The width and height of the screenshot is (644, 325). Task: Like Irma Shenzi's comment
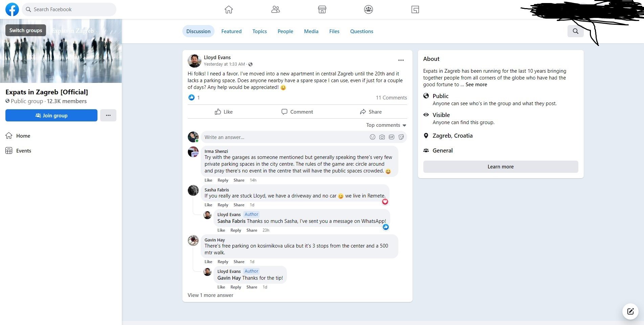pyautogui.click(x=208, y=180)
